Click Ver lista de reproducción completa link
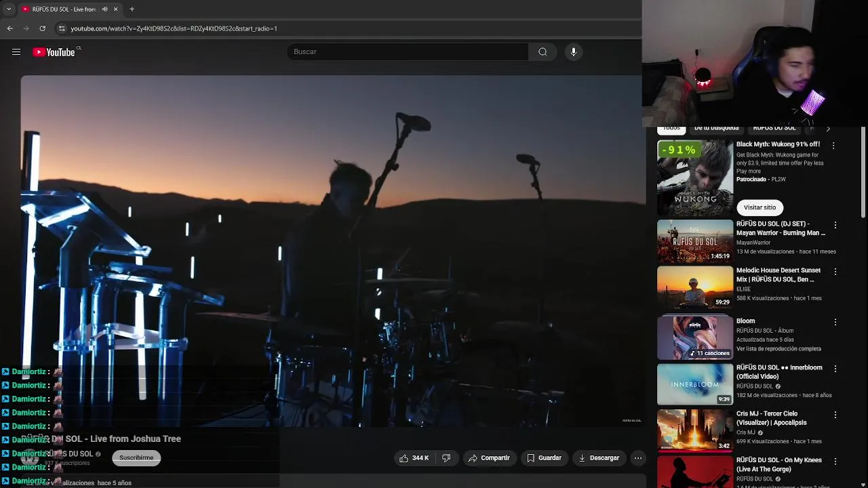Image resolution: width=868 pixels, height=488 pixels. click(778, 349)
